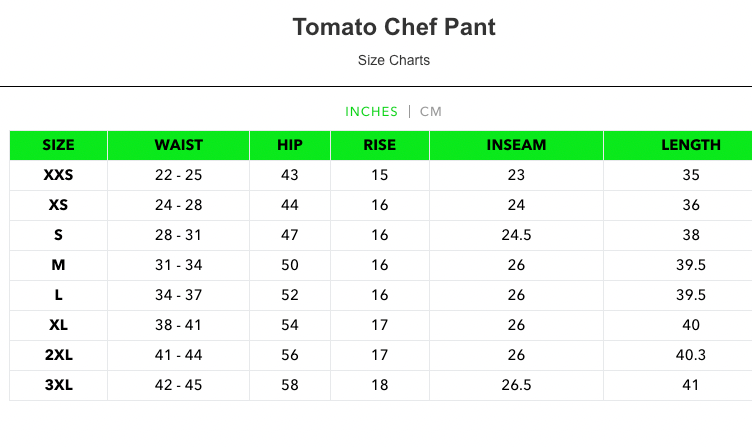Select INCHES unit option
This screenshot has width=752, height=447.
pos(371,111)
